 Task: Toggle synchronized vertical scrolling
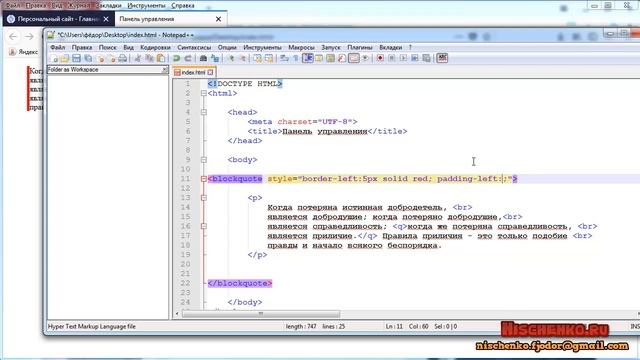pyautogui.click(x=257, y=58)
